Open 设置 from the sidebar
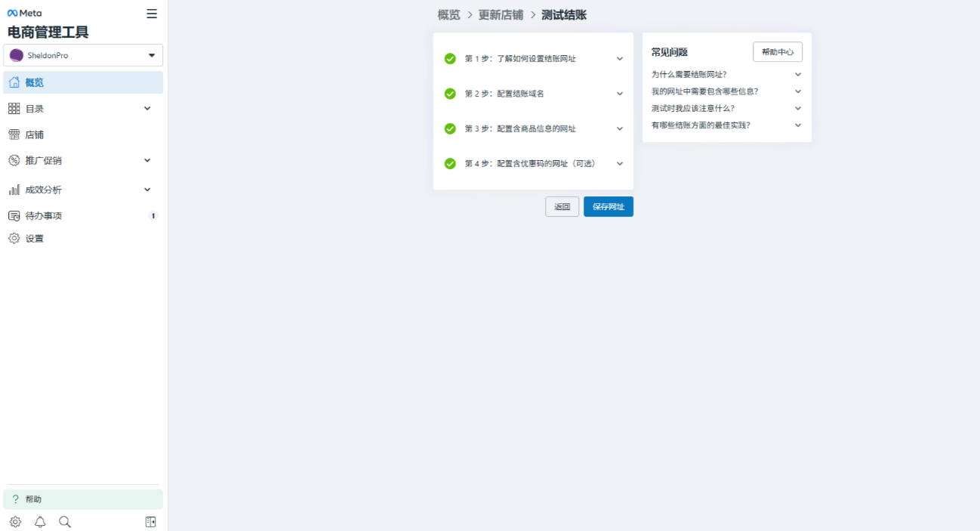The width and height of the screenshot is (980, 531). point(35,239)
